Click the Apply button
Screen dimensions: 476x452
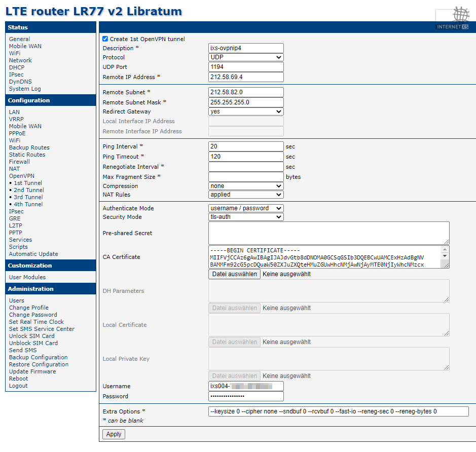click(x=114, y=434)
